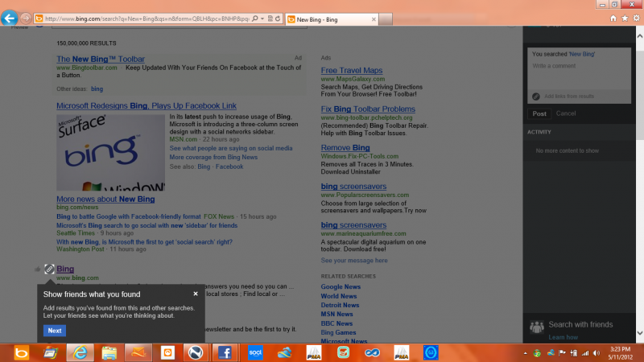Open the 'Bing' result title link
Image resolution: width=644 pixels, height=362 pixels.
pos(65,269)
